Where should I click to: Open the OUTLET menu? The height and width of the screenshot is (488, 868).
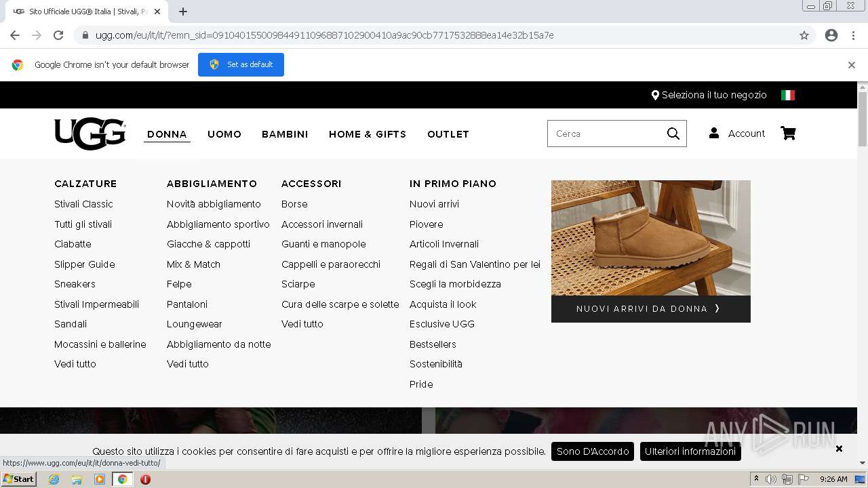coord(448,134)
